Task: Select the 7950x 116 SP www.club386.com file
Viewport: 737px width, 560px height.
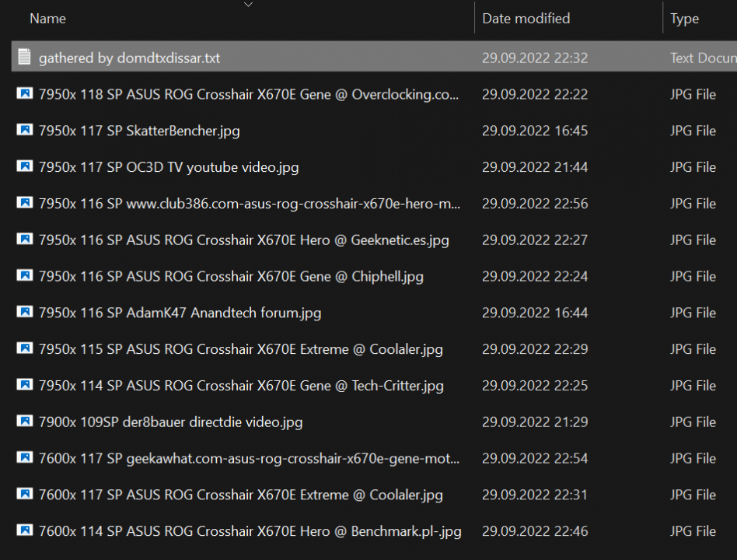Action: click(250, 204)
